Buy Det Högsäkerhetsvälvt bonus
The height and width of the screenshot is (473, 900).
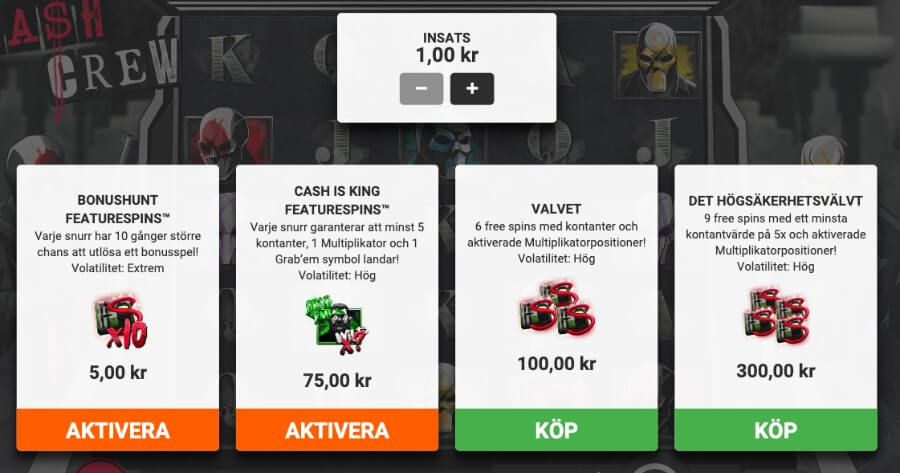775,430
